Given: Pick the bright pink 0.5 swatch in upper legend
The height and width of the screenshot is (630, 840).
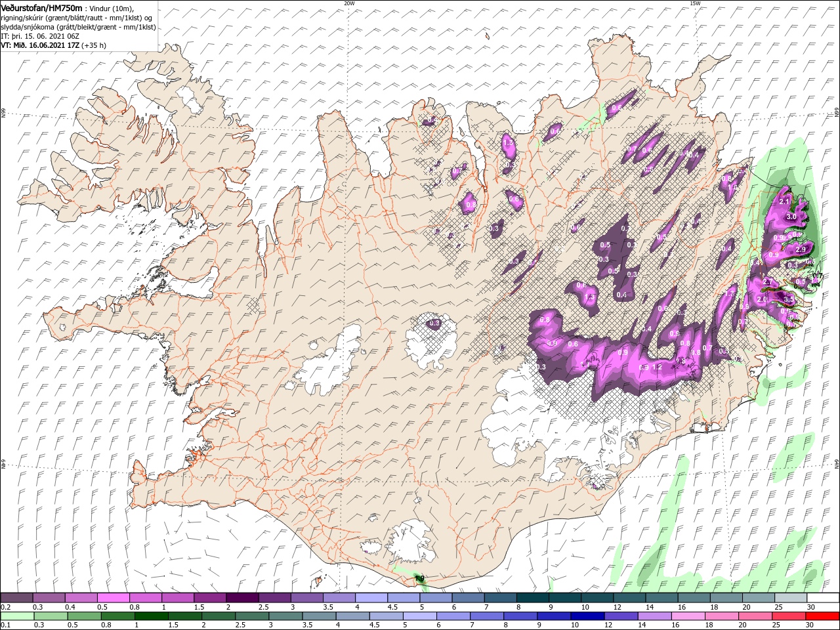Looking at the screenshot, I should click(x=113, y=598).
